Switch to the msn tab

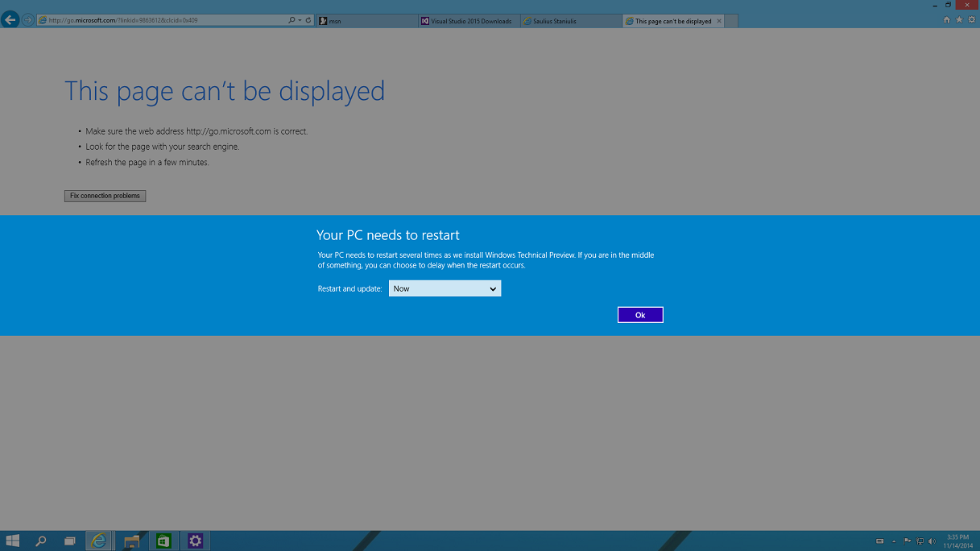coord(366,21)
